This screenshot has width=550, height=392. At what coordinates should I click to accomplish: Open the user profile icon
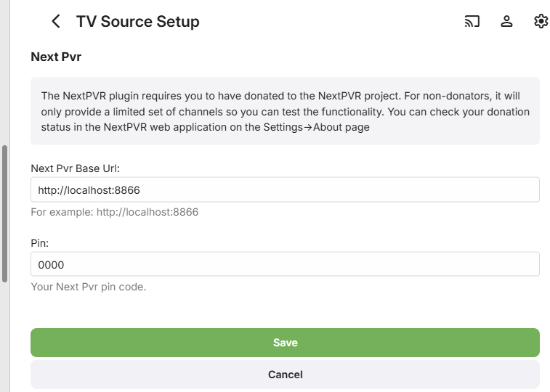[x=506, y=21]
